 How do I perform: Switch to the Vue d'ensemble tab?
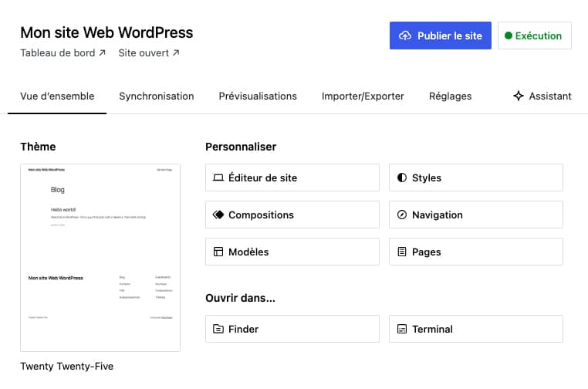pos(57,96)
